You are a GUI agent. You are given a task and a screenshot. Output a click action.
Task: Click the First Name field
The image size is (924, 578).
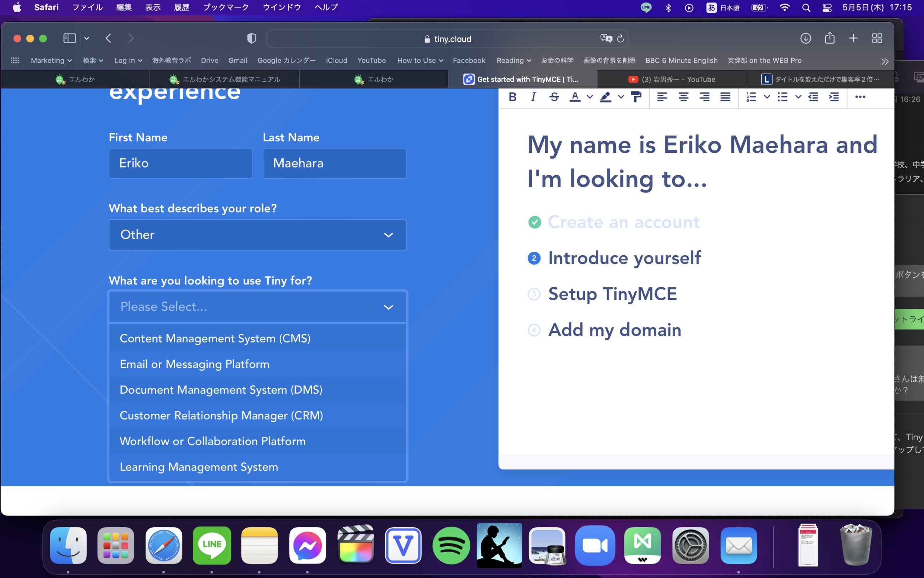coord(180,163)
